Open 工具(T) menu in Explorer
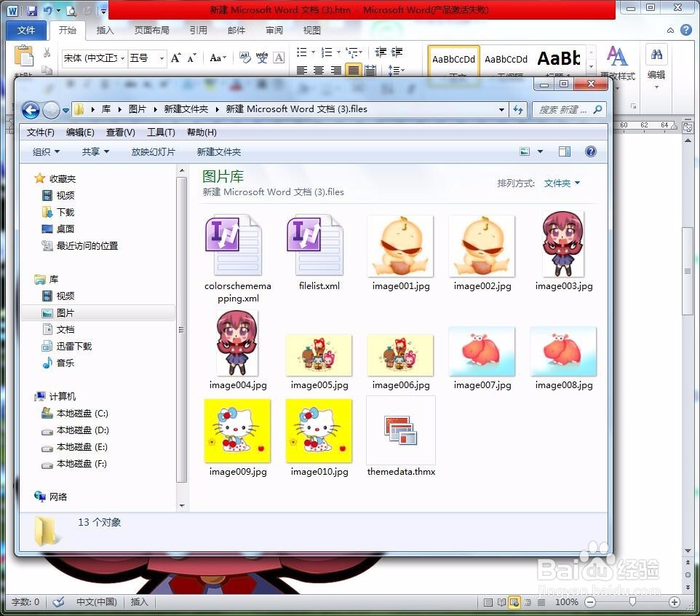Screen dimensions: 700x616 (161, 133)
